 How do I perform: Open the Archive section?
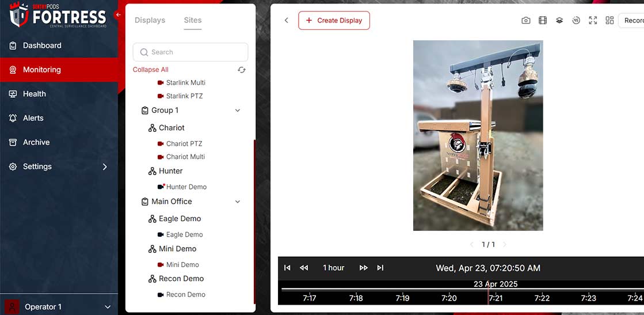tap(59, 142)
